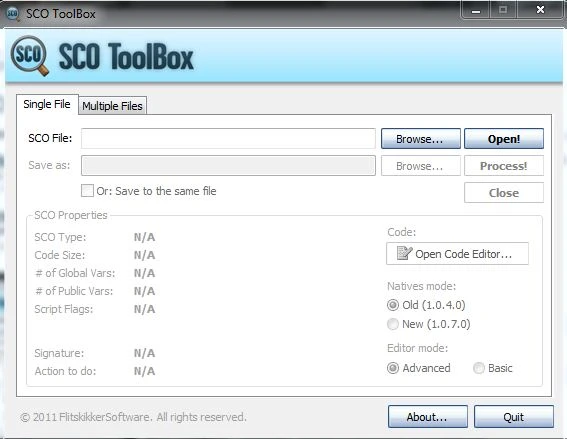Click the SCO Properties group label
This screenshot has width=567, height=439.
point(71,215)
